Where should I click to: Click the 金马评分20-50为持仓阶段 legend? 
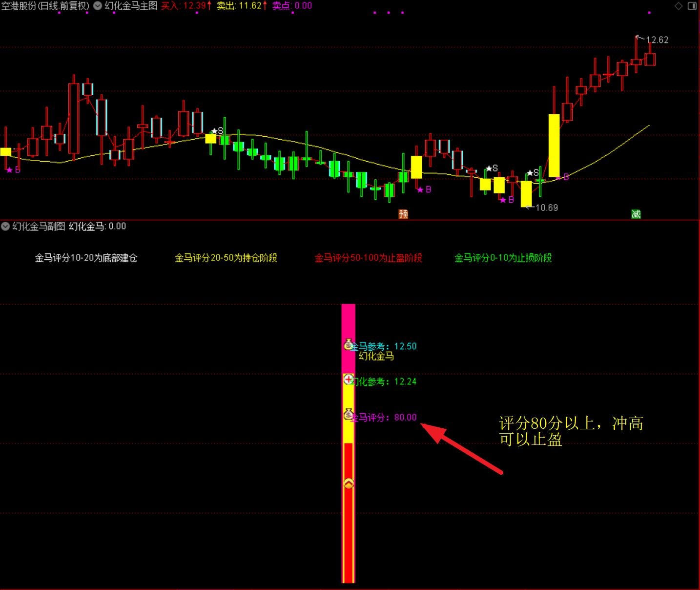click(x=226, y=258)
